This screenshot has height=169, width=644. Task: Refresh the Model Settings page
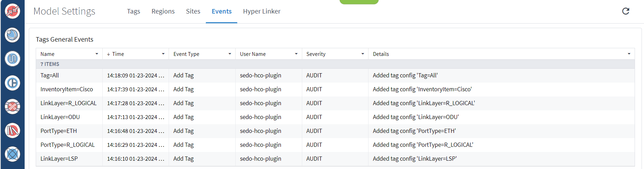tap(626, 11)
